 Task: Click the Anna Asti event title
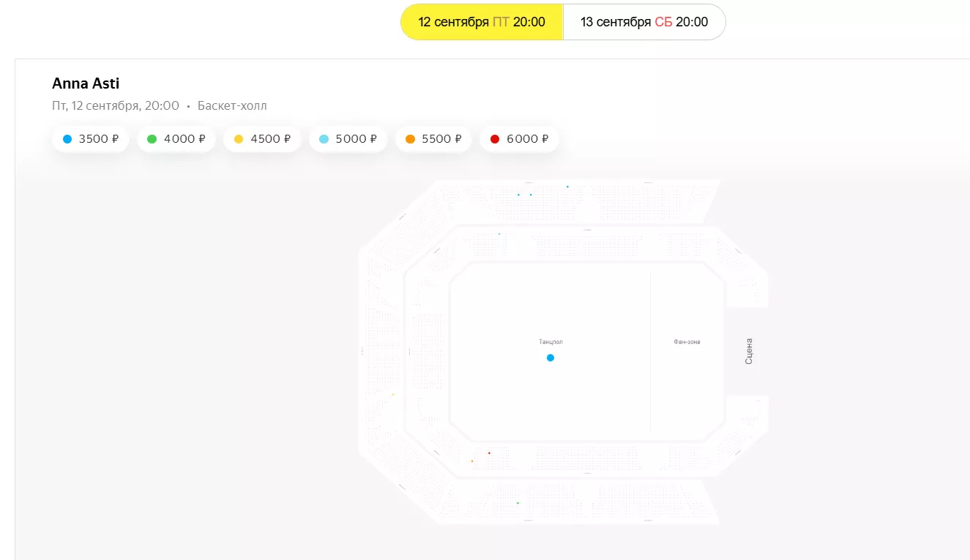click(86, 83)
